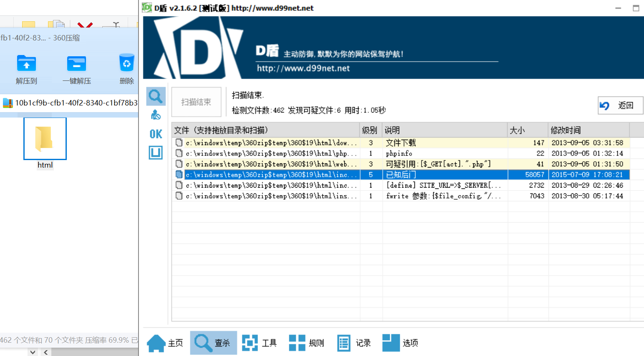Click the 扫描结束 button
This screenshot has width=644, height=356.
coord(196,102)
